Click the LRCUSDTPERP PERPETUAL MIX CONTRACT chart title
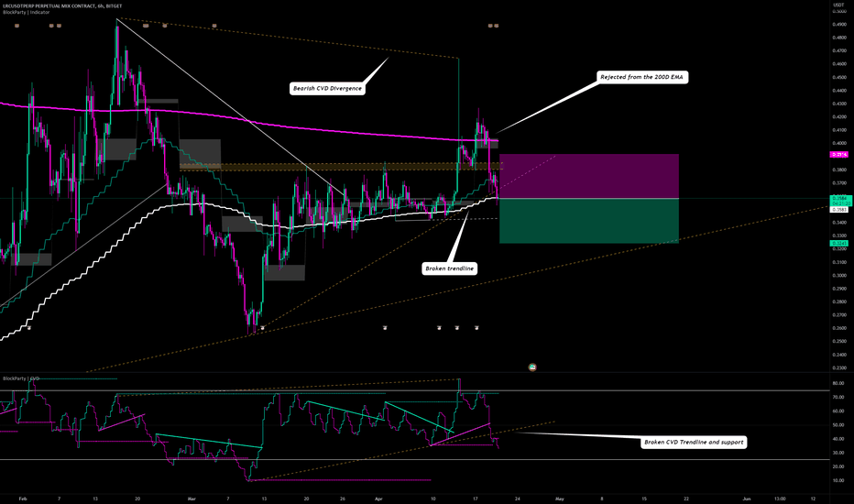Viewport: 854px width, 504px height. pyautogui.click(x=62, y=6)
